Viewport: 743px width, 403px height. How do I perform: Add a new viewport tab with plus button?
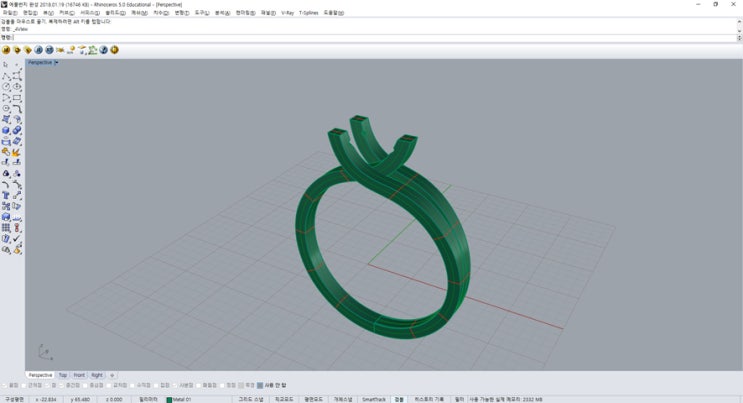[112, 375]
